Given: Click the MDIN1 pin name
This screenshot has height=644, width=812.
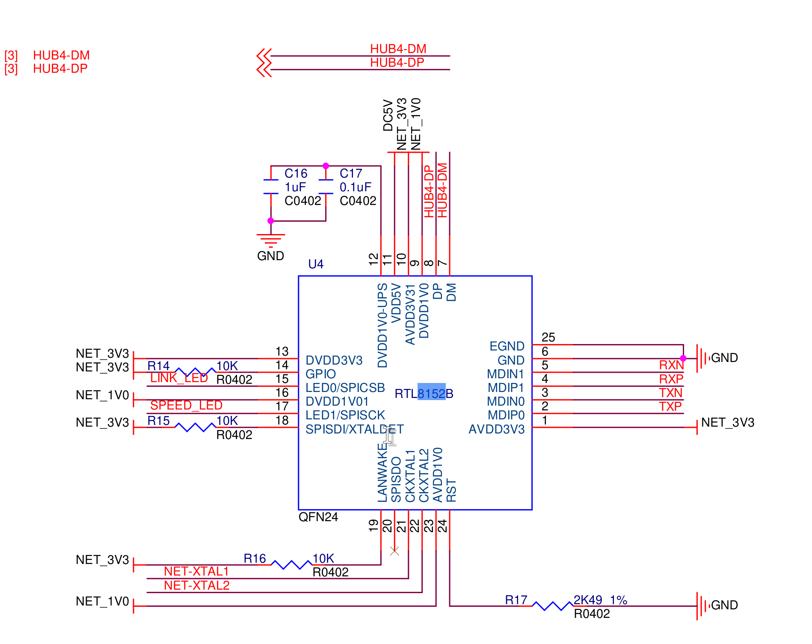Looking at the screenshot, I should tap(505, 374).
